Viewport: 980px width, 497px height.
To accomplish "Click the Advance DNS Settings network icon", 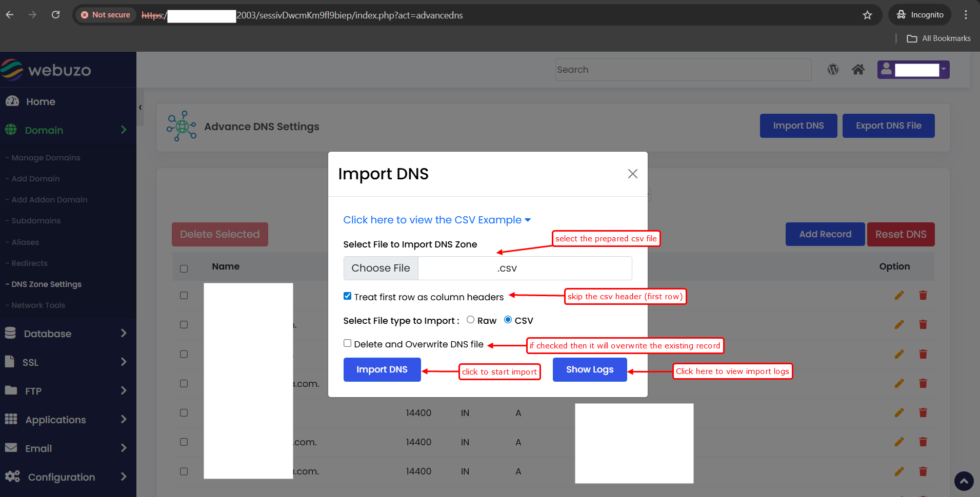I will (181, 126).
